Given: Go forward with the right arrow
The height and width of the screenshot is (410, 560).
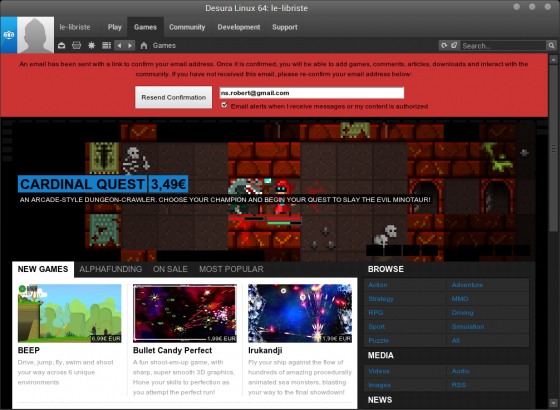Looking at the screenshot, I should tap(130, 45).
